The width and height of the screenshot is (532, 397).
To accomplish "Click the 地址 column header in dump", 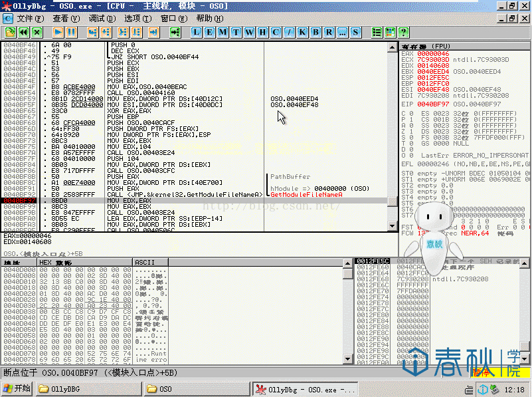I will 19,262.
